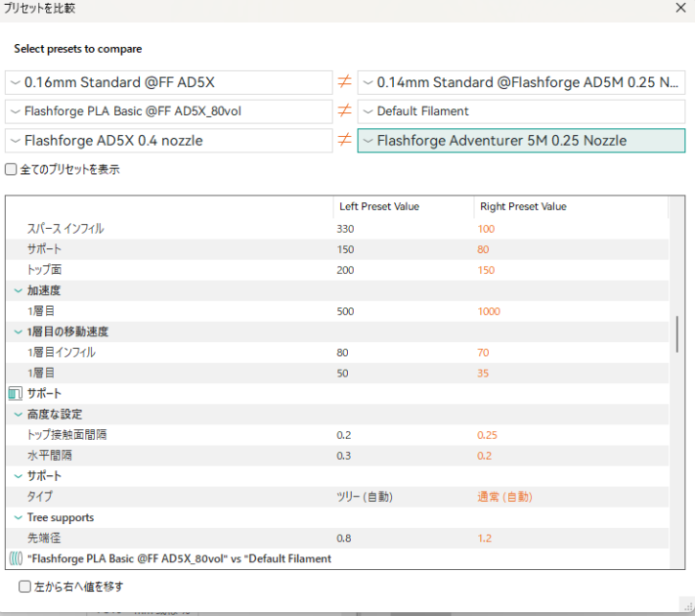
Task: Collapse the 1層目の移動速度 group
Action: tap(19, 331)
